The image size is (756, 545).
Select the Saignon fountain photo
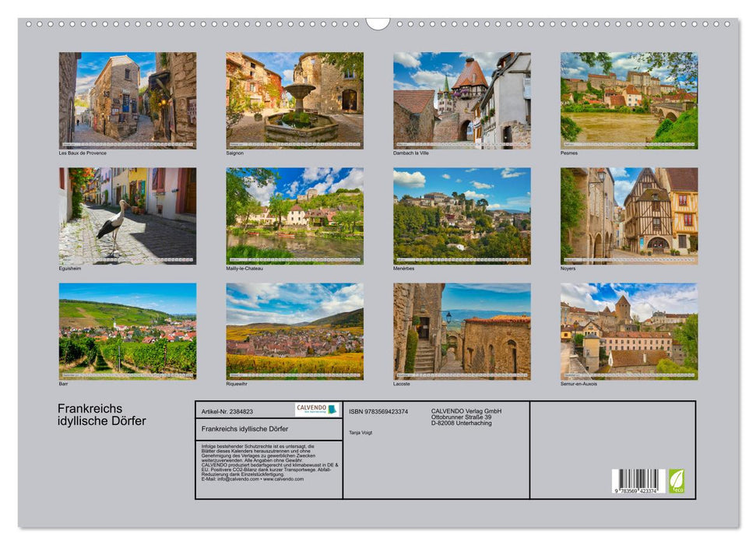pos(294,100)
